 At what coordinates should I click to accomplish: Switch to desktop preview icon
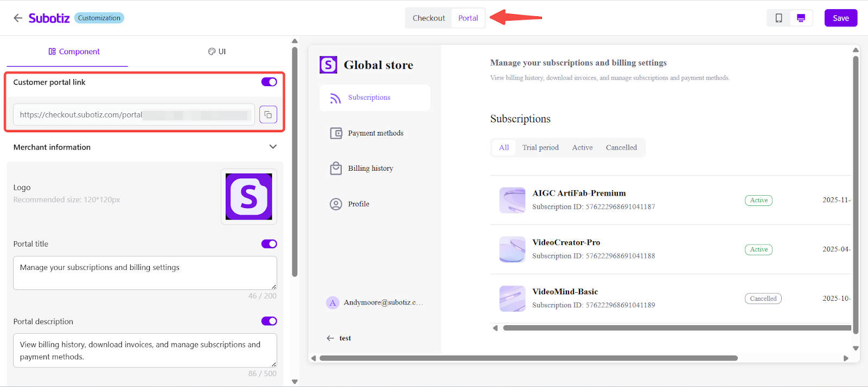point(801,18)
